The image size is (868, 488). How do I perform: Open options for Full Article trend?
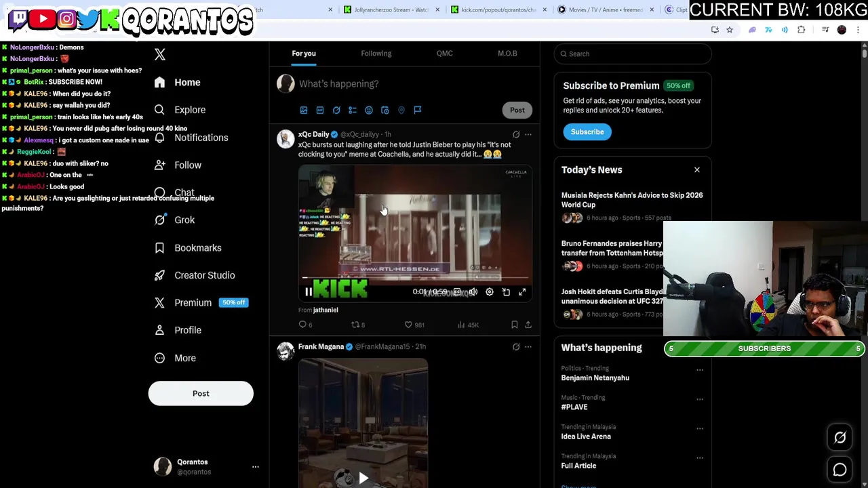[x=700, y=457]
